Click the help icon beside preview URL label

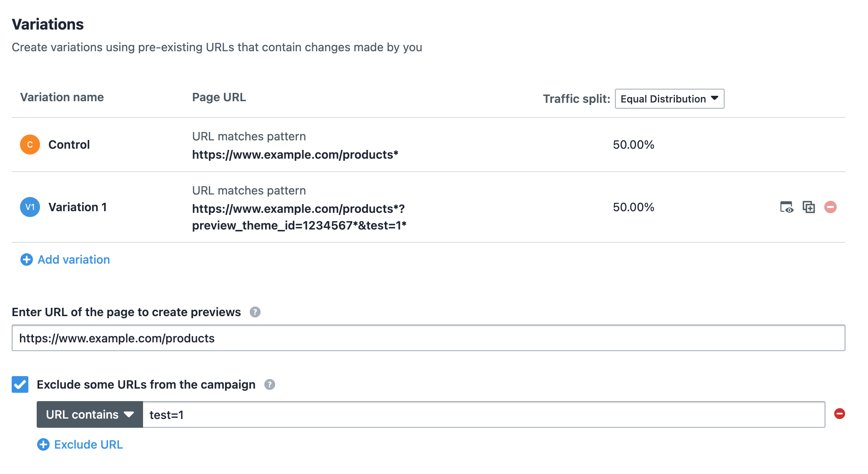[x=255, y=312]
